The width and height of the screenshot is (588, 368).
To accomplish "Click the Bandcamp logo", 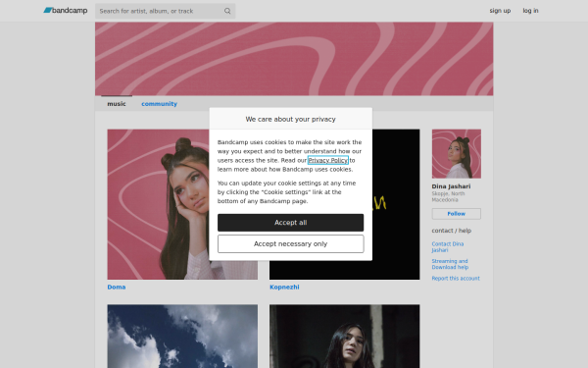I will 66,11.
